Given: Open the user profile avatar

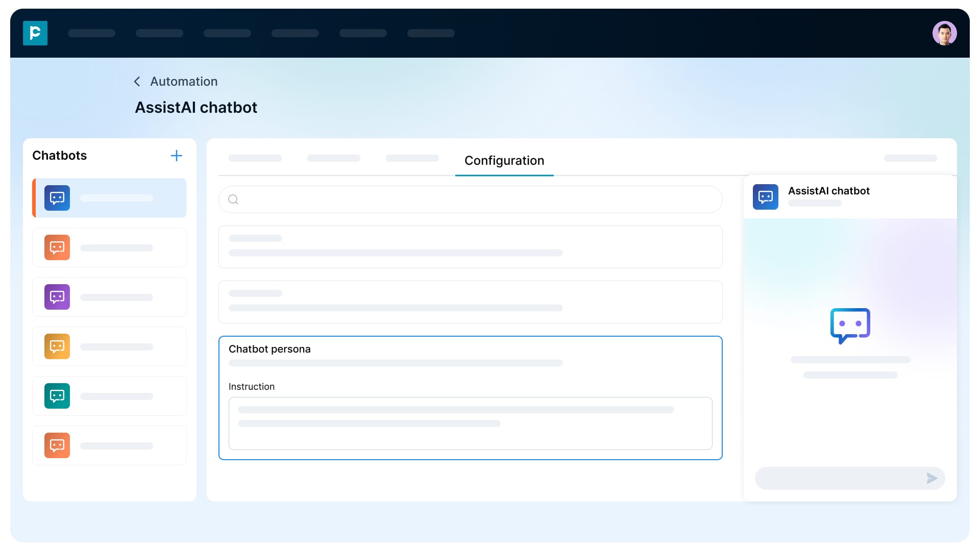Looking at the screenshot, I should click(945, 33).
